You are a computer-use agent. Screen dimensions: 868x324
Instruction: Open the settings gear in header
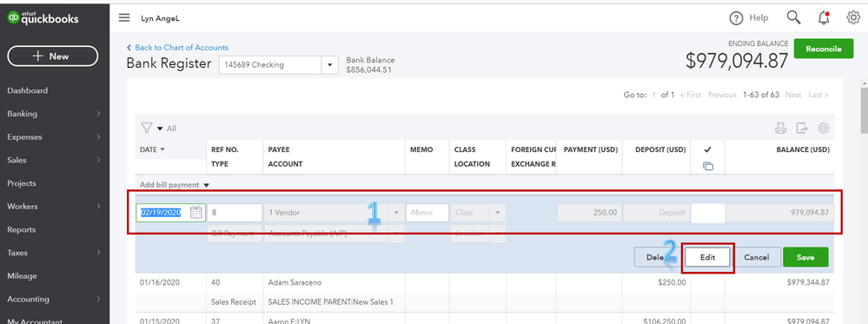[853, 17]
